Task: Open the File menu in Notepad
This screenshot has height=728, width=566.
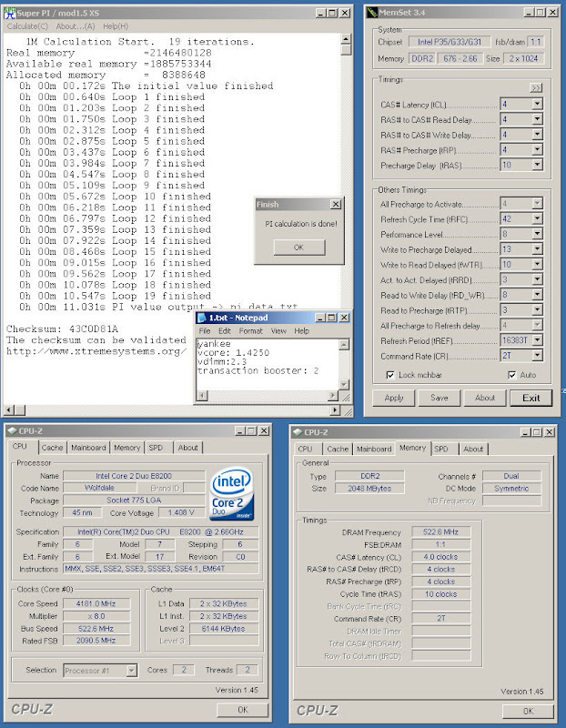Action: tap(205, 331)
